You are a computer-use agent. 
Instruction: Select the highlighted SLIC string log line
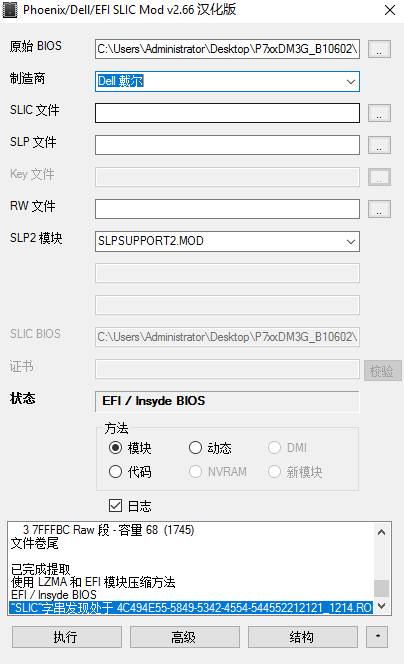[191, 608]
